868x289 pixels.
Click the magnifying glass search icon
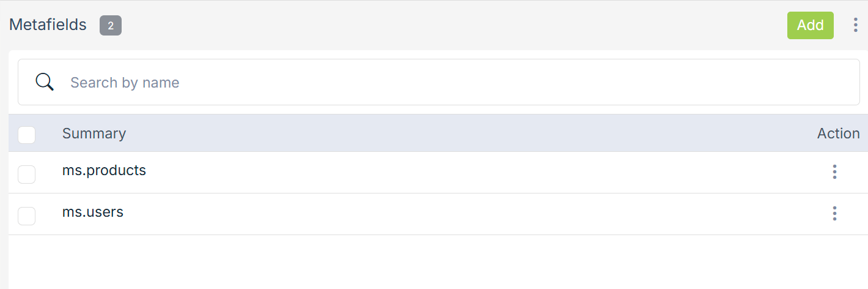click(x=45, y=82)
